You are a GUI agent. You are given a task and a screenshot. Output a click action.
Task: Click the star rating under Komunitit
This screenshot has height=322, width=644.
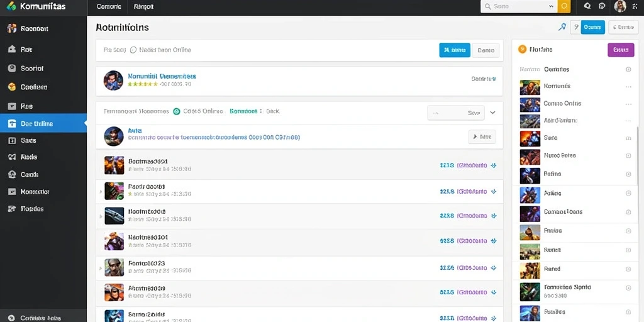(143, 84)
